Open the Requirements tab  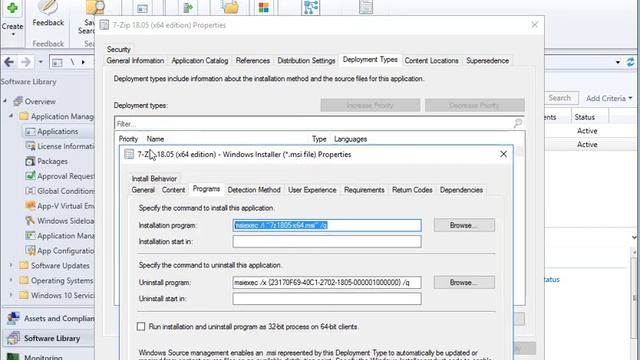tap(364, 190)
